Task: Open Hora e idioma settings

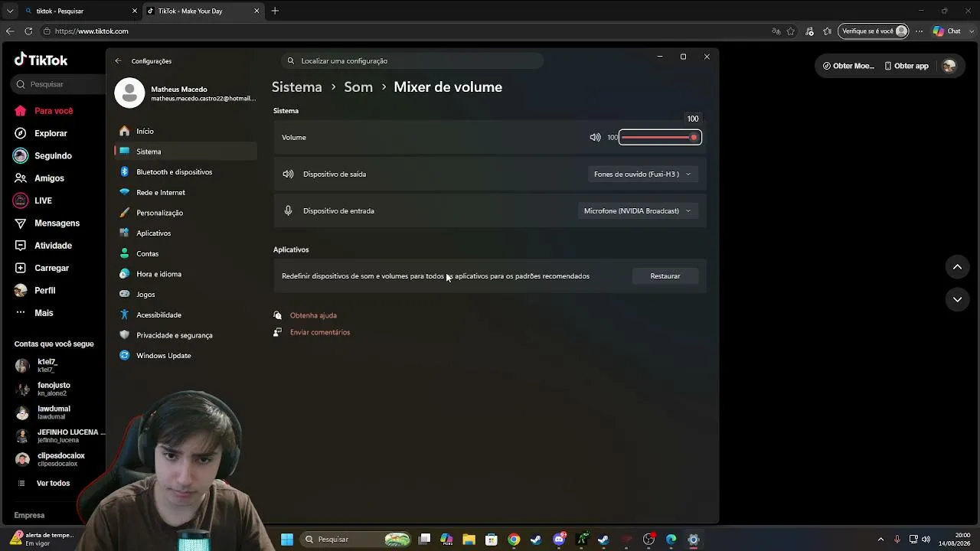Action: pos(158,274)
